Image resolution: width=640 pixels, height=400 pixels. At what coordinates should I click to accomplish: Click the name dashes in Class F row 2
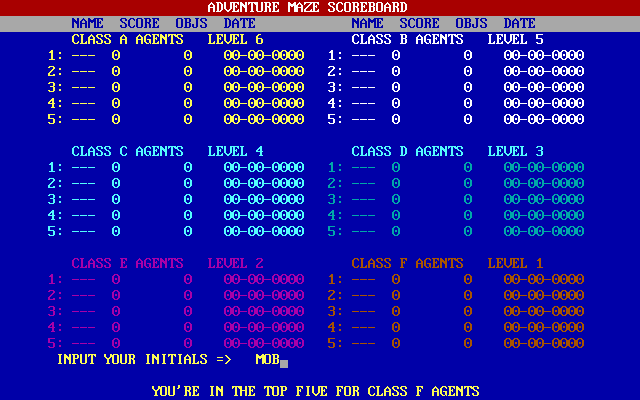click(x=363, y=296)
